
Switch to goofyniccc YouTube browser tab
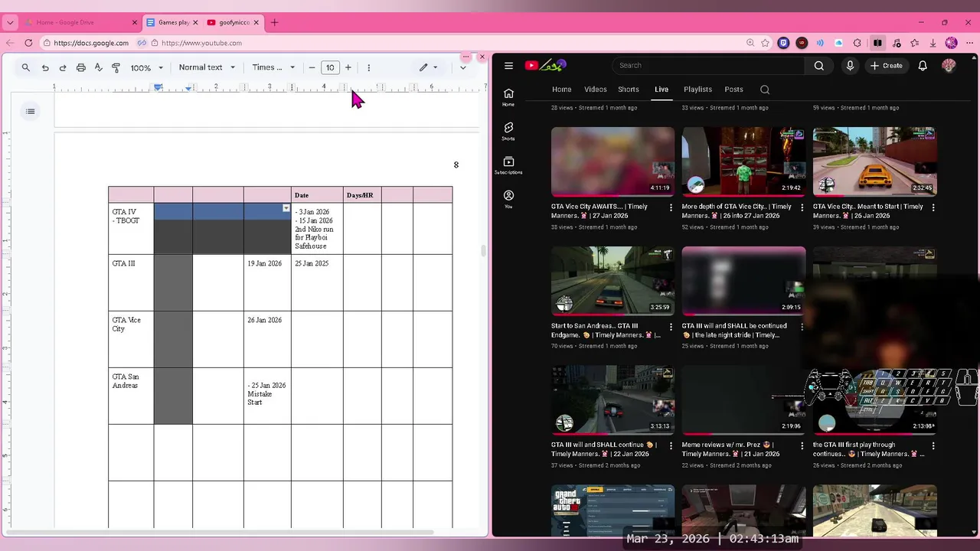[x=233, y=22]
